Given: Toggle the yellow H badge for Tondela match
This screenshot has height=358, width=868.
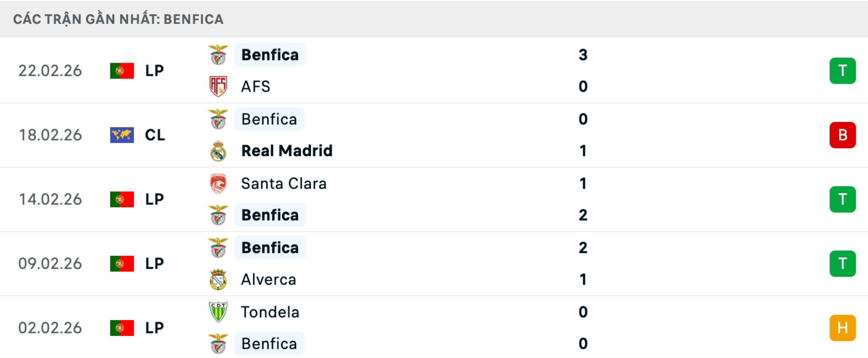Looking at the screenshot, I should [843, 328].
